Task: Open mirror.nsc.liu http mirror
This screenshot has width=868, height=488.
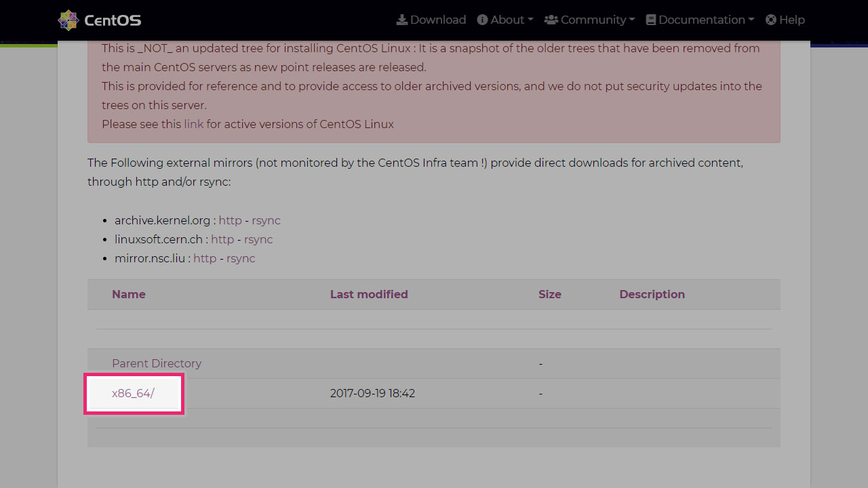Action: click(205, 258)
